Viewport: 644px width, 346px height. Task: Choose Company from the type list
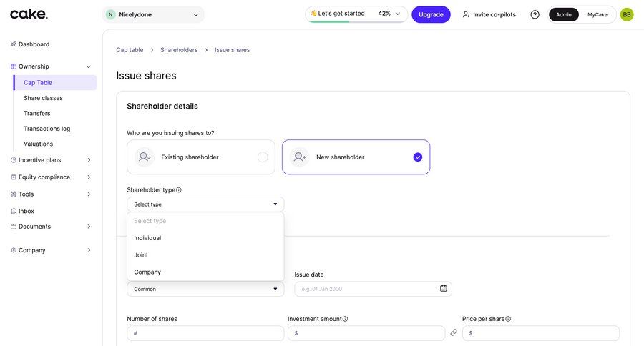click(148, 272)
